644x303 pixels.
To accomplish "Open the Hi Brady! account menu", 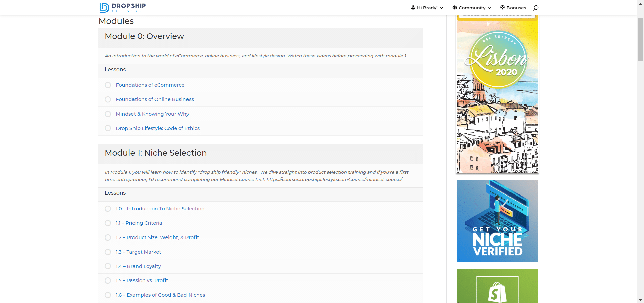I will point(427,8).
